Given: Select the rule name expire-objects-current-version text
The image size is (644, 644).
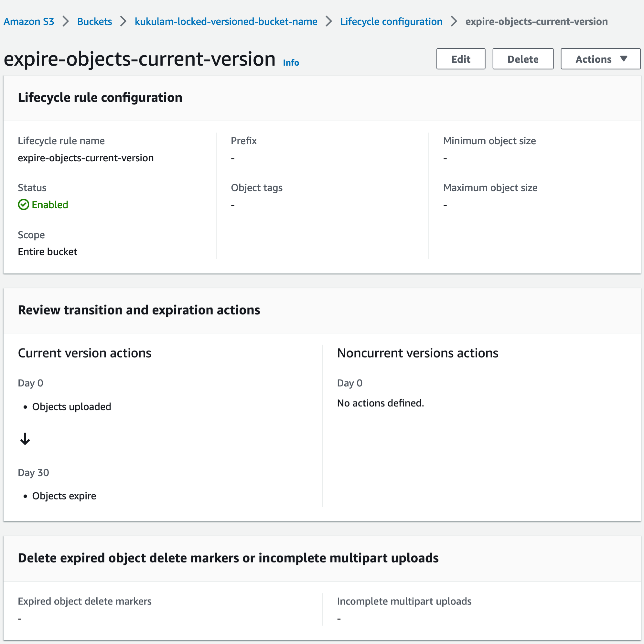Looking at the screenshot, I should coord(86,158).
